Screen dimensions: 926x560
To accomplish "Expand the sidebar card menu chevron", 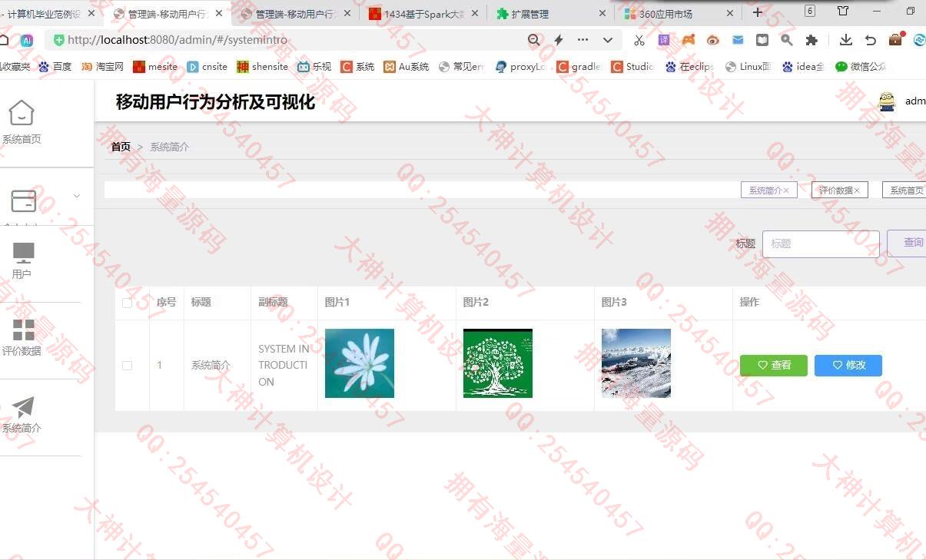I will (x=77, y=196).
